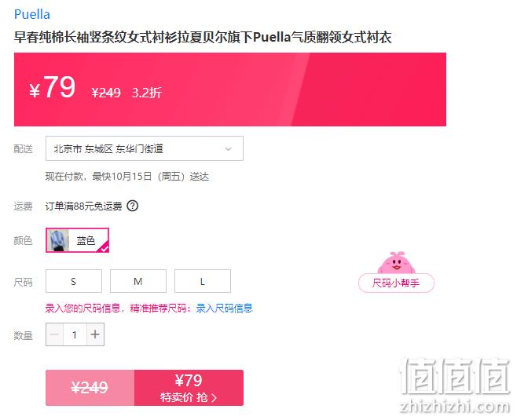Click the minus icon to decrease quantity
The height and width of the screenshot is (420, 517).
click(55, 334)
